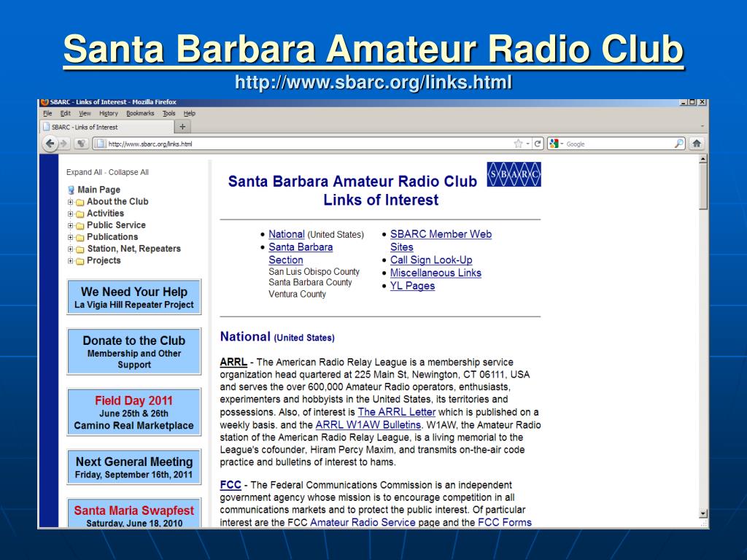This screenshot has width=747, height=560.
Task: Open the Tools menu
Action: tap(169, 113)
